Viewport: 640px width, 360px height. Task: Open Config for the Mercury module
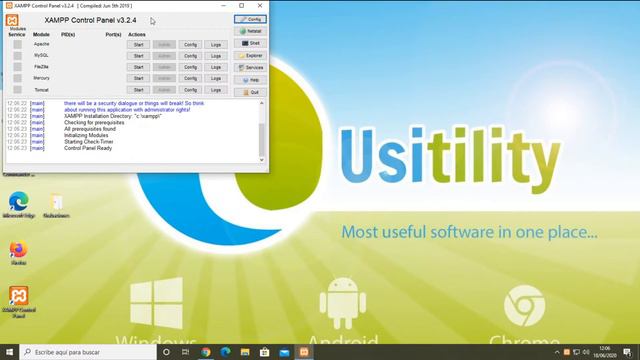[x=190, y=78]
